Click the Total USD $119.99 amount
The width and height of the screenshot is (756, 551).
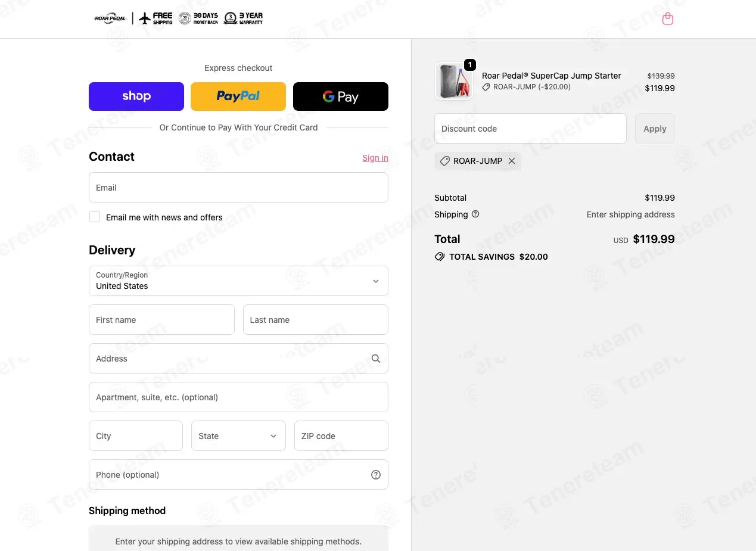[654, 239]
